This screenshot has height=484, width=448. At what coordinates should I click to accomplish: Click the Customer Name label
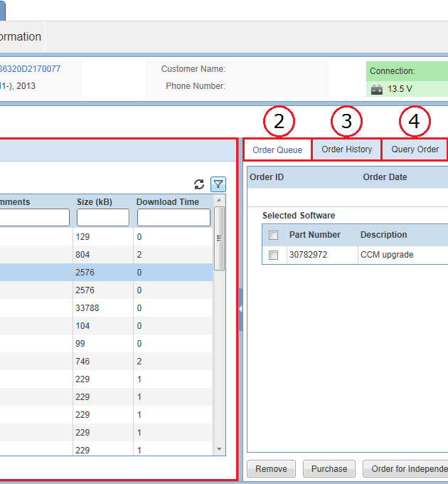click(x=193, y=69)
